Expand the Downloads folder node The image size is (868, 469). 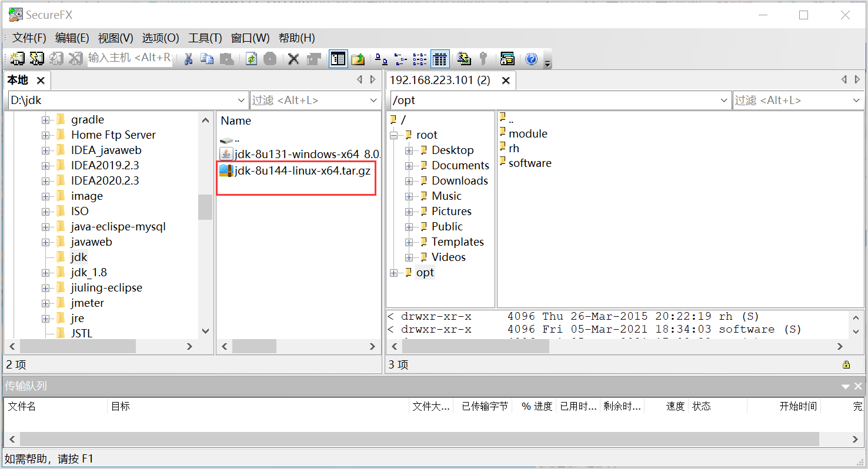(x=409, y=181)
